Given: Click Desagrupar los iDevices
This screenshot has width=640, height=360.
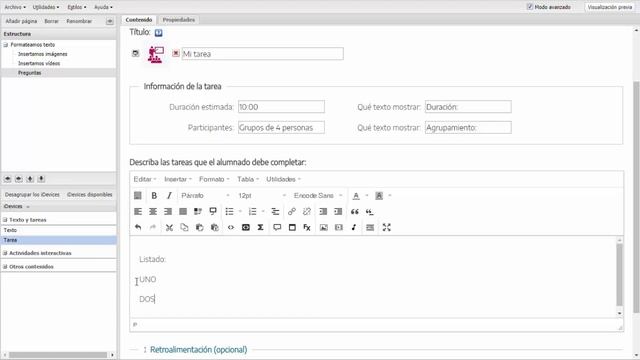Looking at the screenshot, I should [32, 195].
